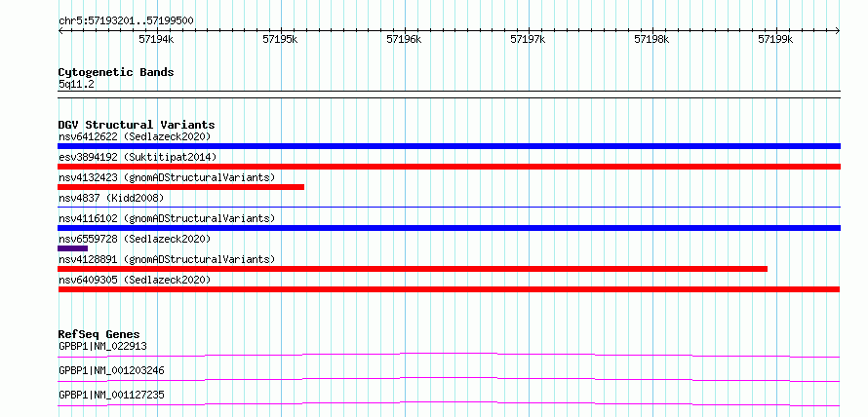
Task: Click the 5q11.2 band label
Action: point(76,84)
